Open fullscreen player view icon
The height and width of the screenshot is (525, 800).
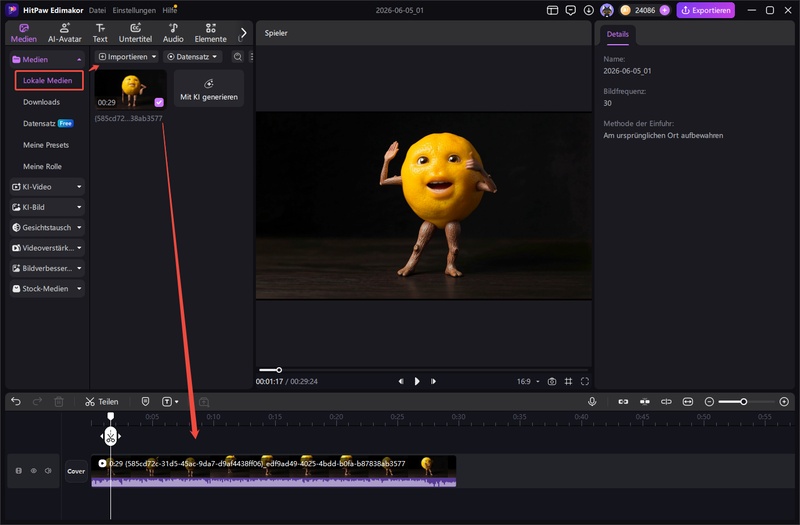(585, 382)
